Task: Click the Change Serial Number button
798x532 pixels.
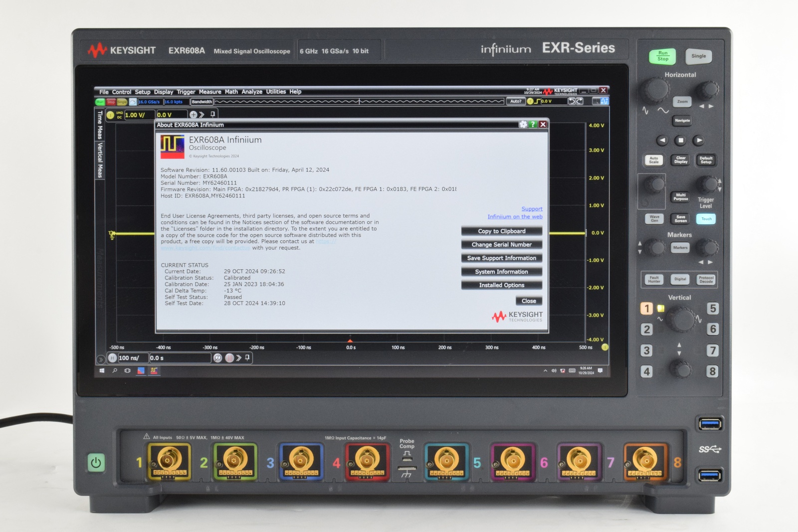Action: coord(502,245)
